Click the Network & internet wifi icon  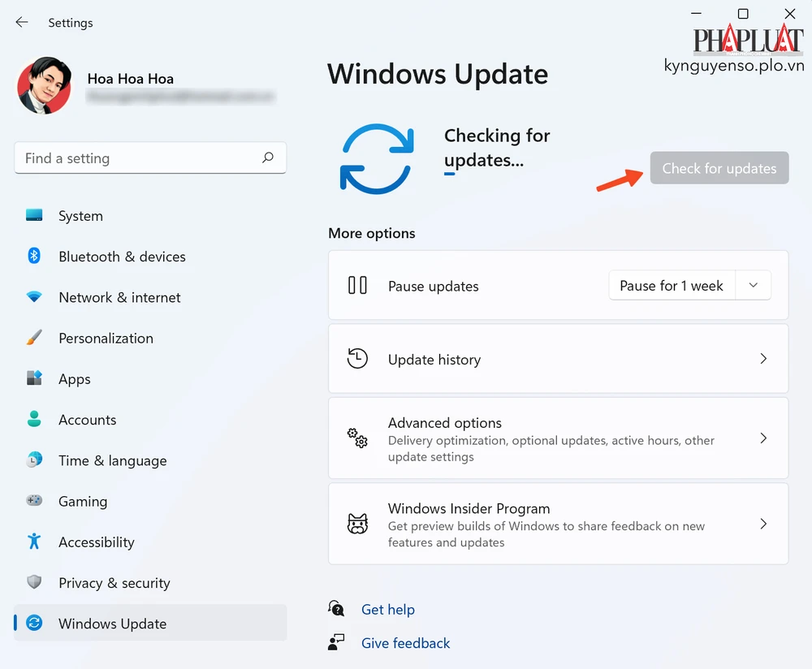(34, 297)
